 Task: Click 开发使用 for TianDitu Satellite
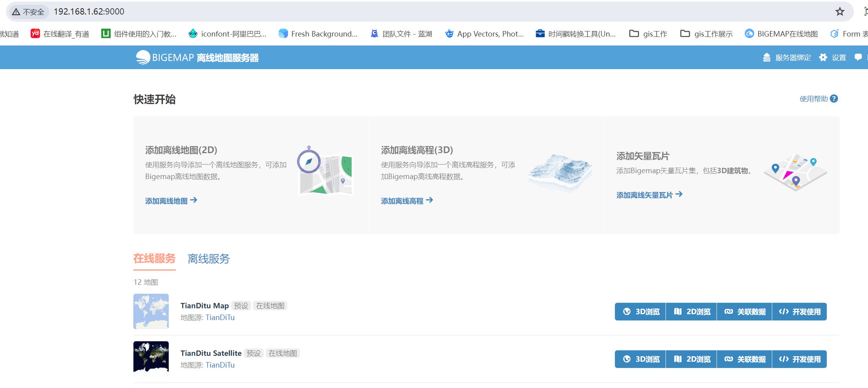799,359
